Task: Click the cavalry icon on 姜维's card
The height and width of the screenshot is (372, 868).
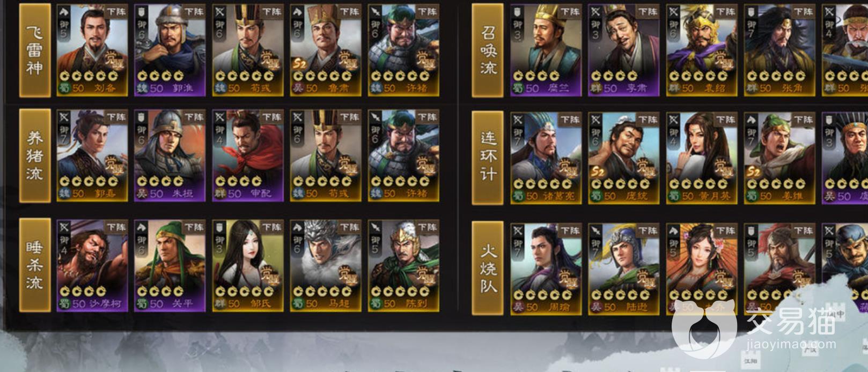Action: (x=751, y=120)
